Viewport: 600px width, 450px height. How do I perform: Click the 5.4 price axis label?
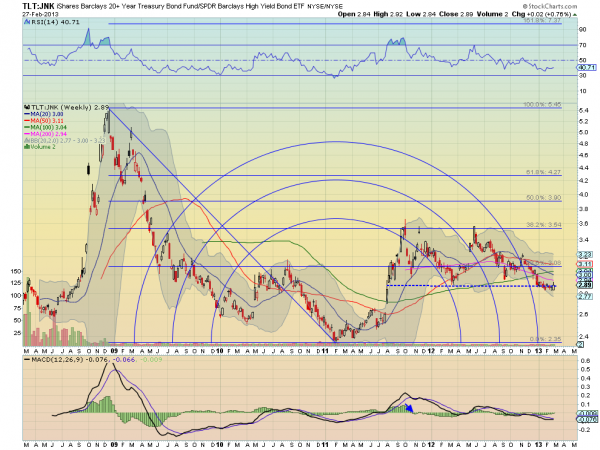click(x=584, y=111)
